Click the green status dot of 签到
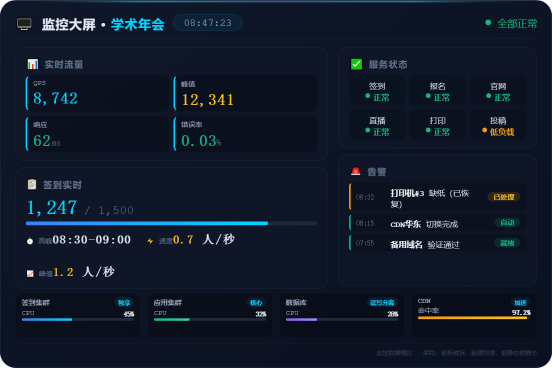The height and width of the screenshot is (368, 552). [x=368, y=96]
